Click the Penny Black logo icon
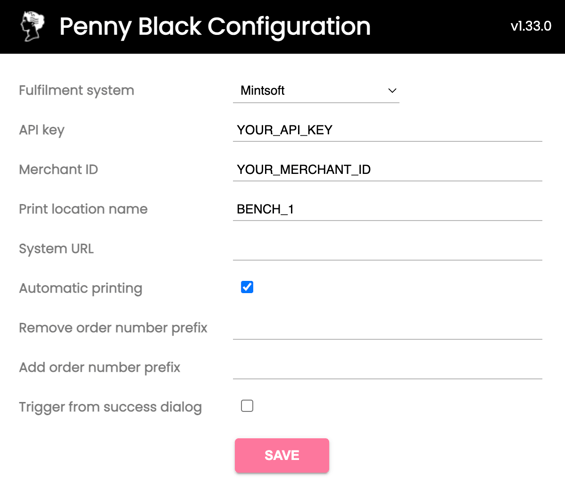This screenshot has width=565, height=492. click(33, 26)
